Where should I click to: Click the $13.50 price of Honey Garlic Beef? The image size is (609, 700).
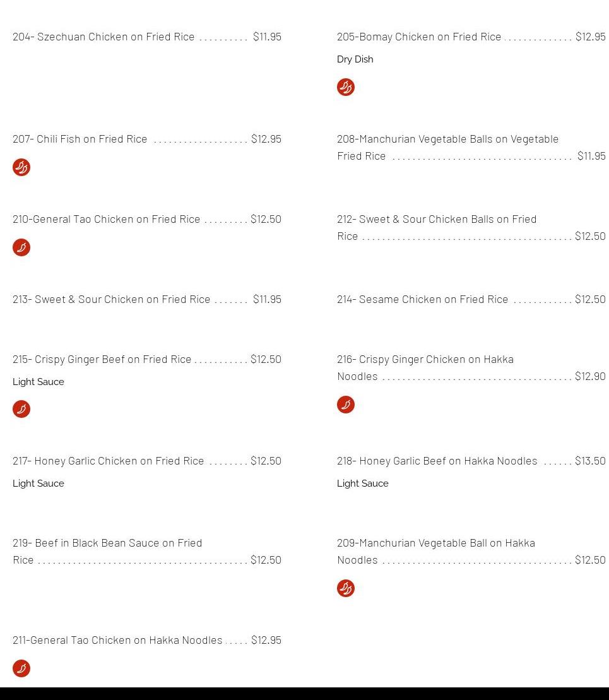pyautogui.click(x=590, y=461)
